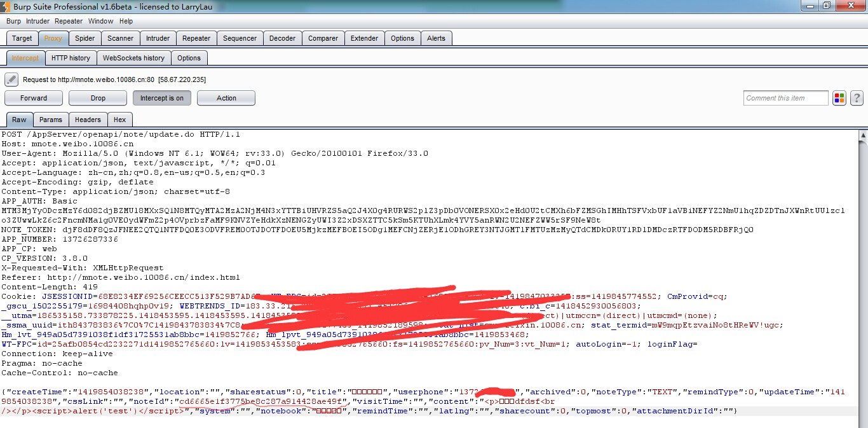This screenshot has width=868, height=428.
Task: Click the Drop button
Action: tap(98, 98)
